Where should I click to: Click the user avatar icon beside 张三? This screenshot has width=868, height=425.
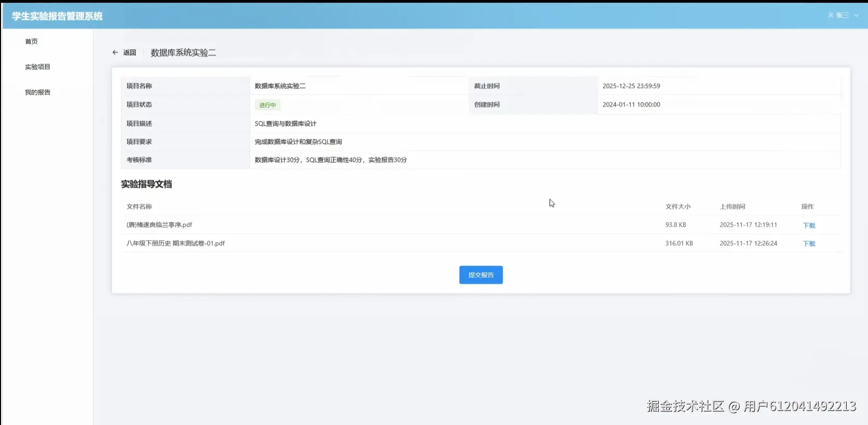point(831,16)
